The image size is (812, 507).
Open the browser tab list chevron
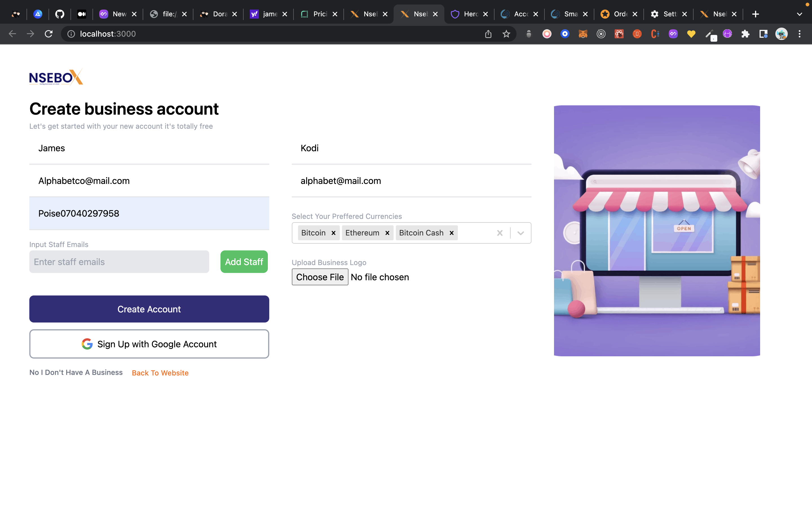click(x=799, y=14)
